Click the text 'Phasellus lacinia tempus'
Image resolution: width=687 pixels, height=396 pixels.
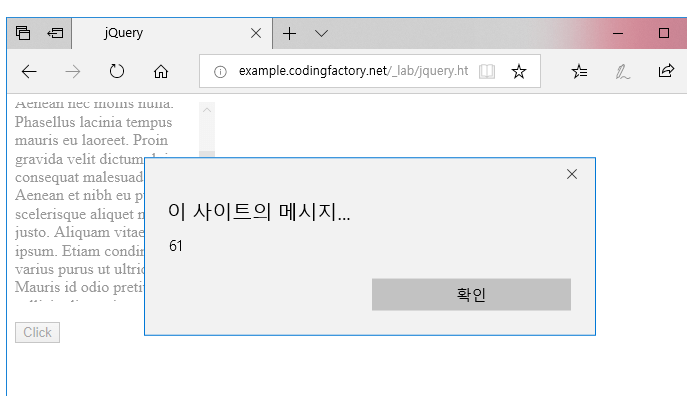[x=93, y=122]
